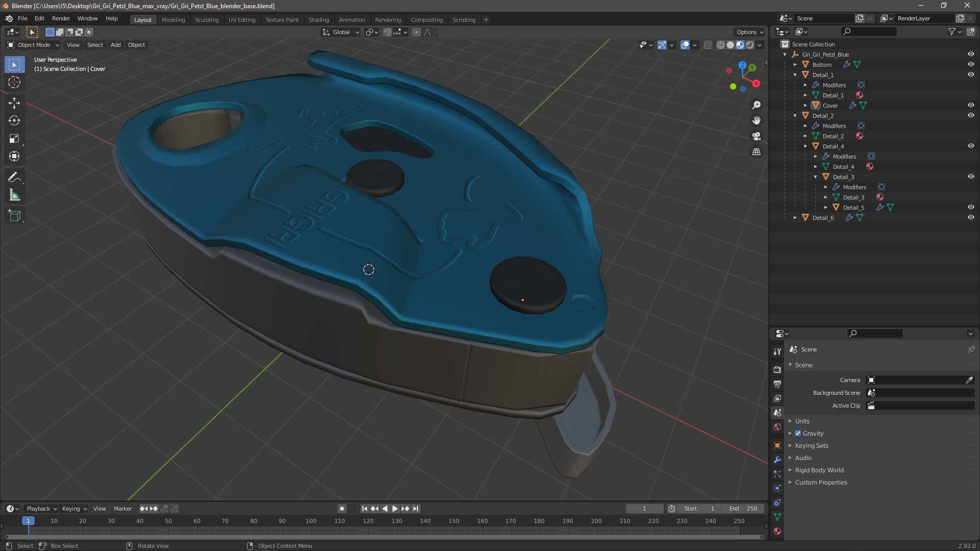Open Object properties tab
Image resolution: width=980 pixels, height=551 pixels.
(777, 445)
